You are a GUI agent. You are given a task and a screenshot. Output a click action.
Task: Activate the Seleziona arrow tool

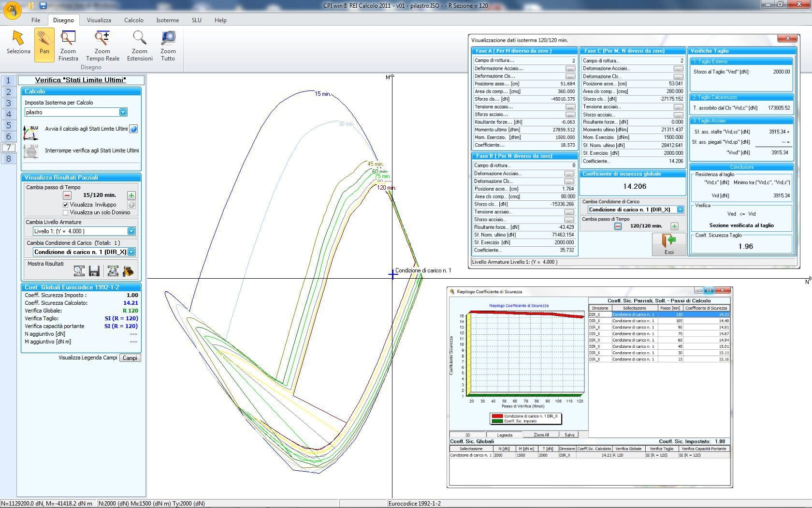point(17,45)
